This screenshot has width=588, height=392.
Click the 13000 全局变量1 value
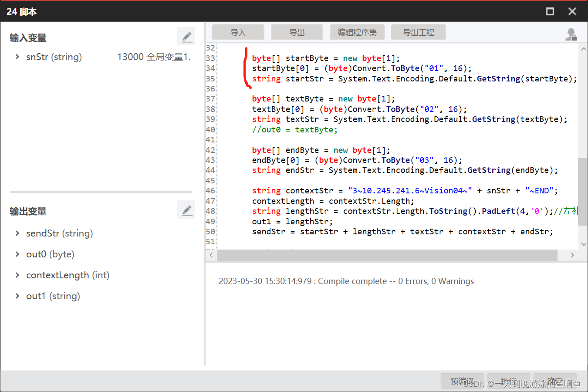[x=154, y=57]
